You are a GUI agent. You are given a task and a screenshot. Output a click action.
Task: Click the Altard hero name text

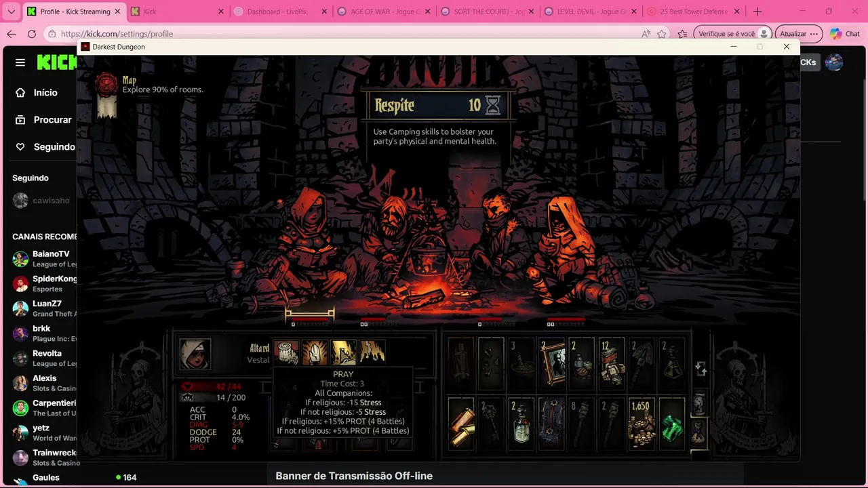(x=260, y=348)
